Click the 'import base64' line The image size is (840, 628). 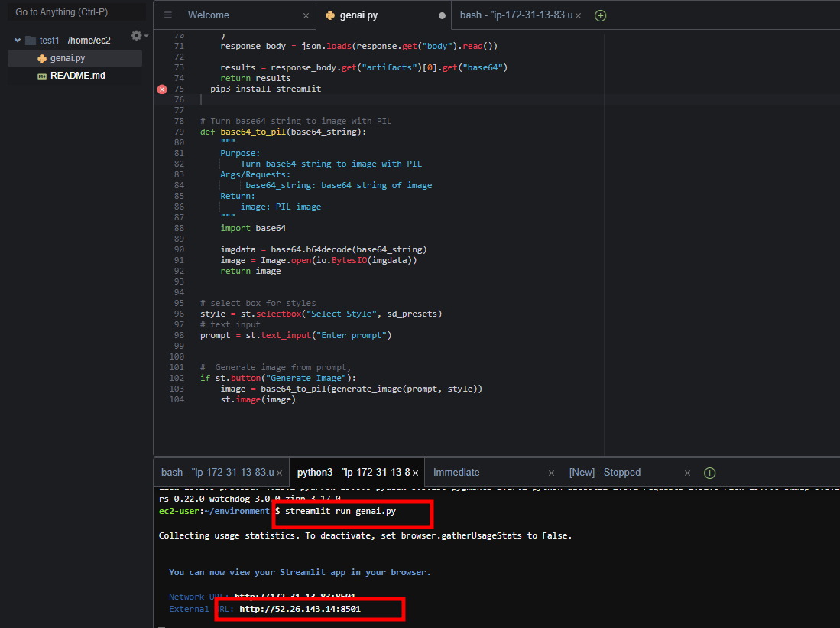(x=253, y=228)
